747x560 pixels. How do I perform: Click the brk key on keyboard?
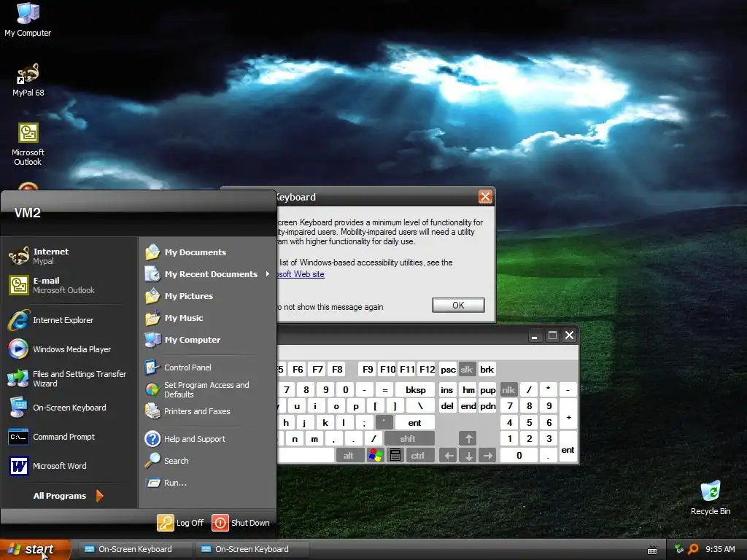[x=487, y=370]
